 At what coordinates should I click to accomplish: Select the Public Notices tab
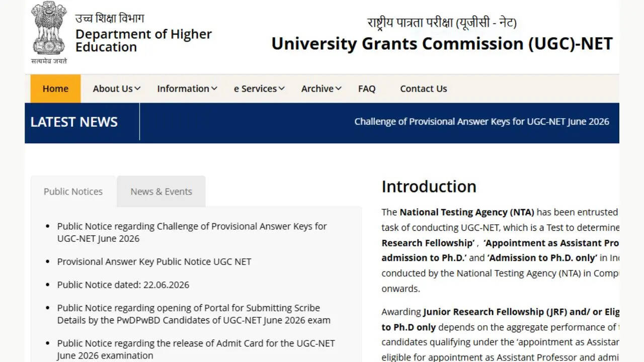coord(73,192)
